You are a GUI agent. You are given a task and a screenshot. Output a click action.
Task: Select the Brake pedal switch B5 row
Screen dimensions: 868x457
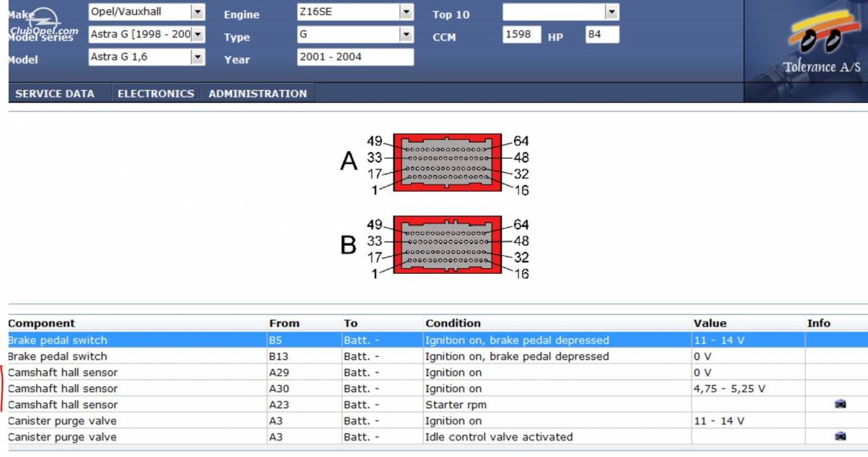click(438, 340)
